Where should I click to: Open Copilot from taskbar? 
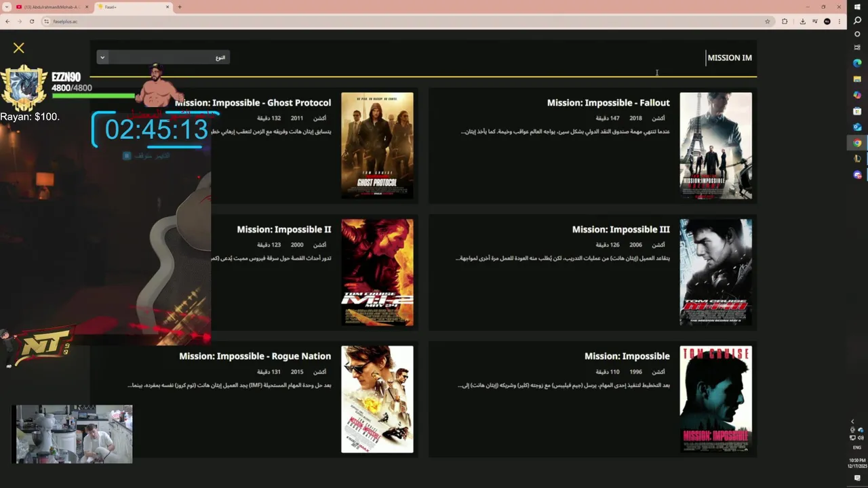tap(857, 95)
